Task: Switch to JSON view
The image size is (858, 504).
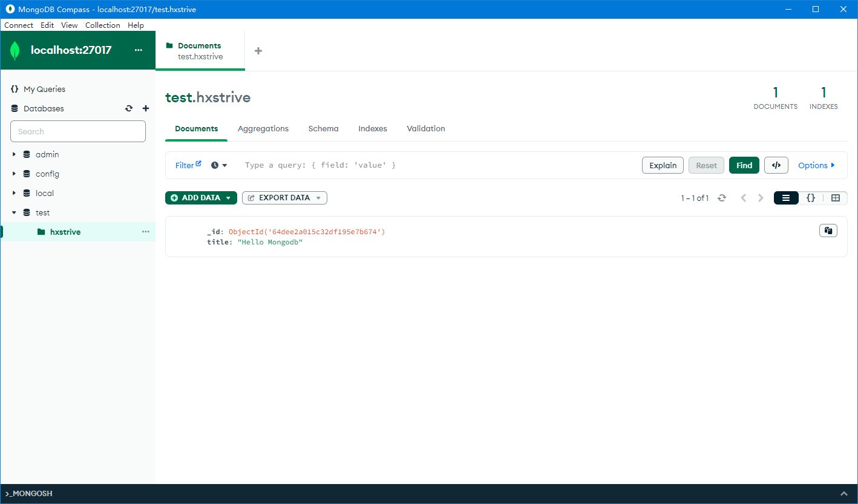Action: click(811, 198)
